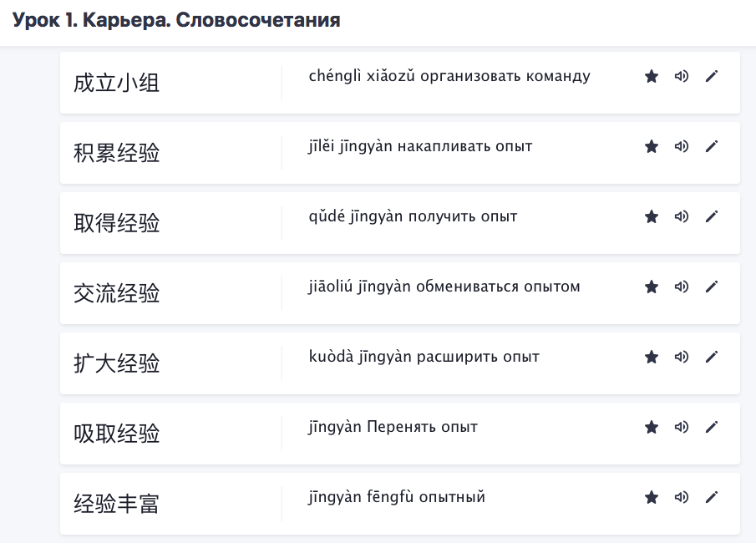Star the 成立小组 flashcard
The height and width of the screenshot is (543, 756).
click(652, 76)
